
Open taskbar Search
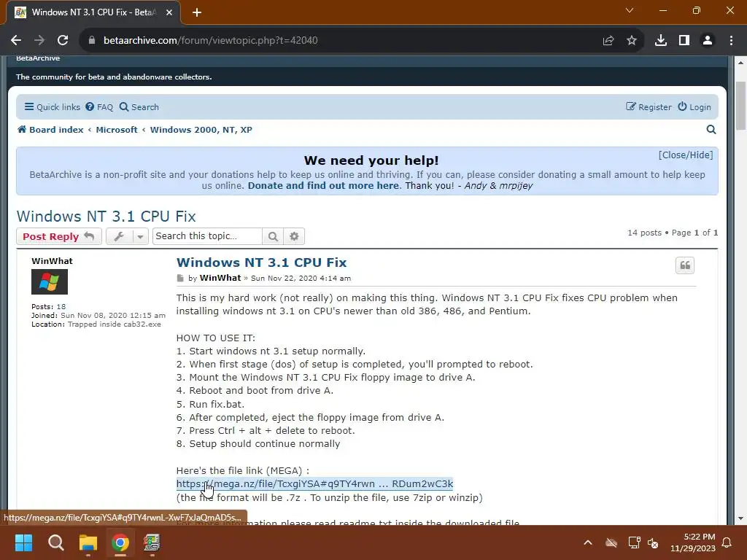click(x=55, y=542)
